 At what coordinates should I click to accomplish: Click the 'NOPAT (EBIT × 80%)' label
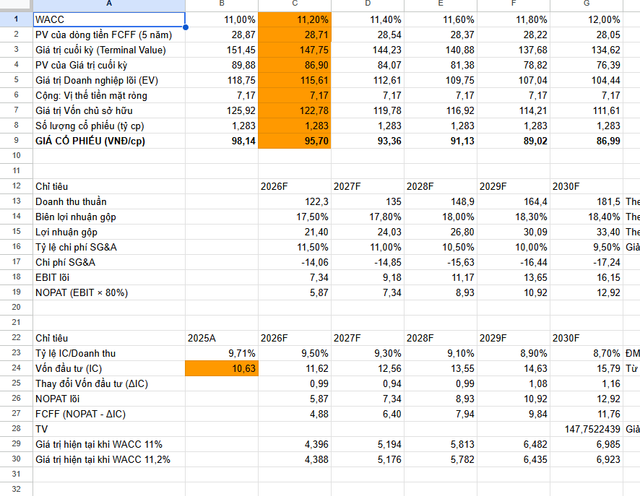pyautogui.click(x=82, y=293)
